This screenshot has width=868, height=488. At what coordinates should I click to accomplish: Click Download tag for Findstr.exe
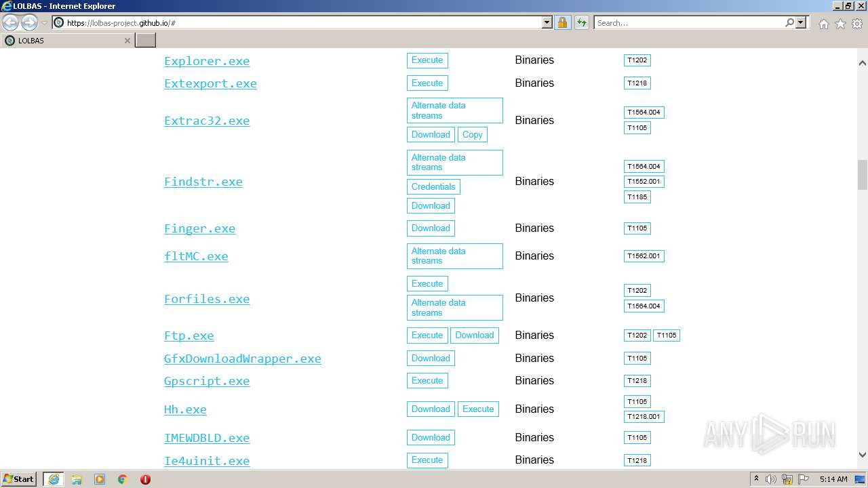click(x=431, y=206)
